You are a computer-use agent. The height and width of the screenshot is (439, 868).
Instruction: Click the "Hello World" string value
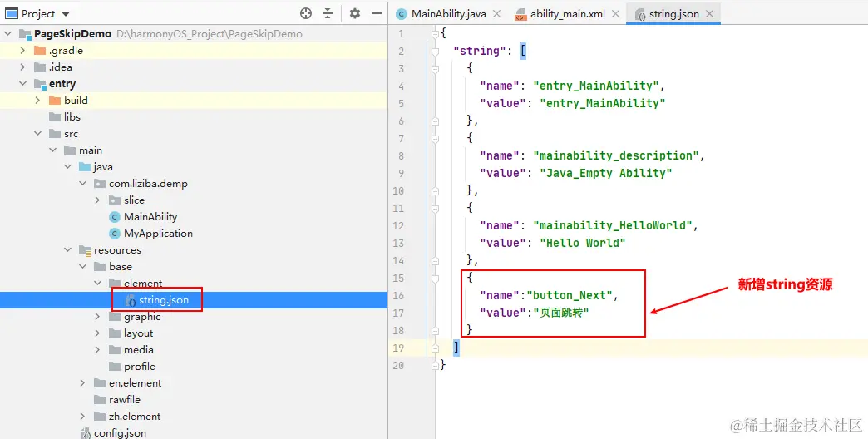point(582,243)
